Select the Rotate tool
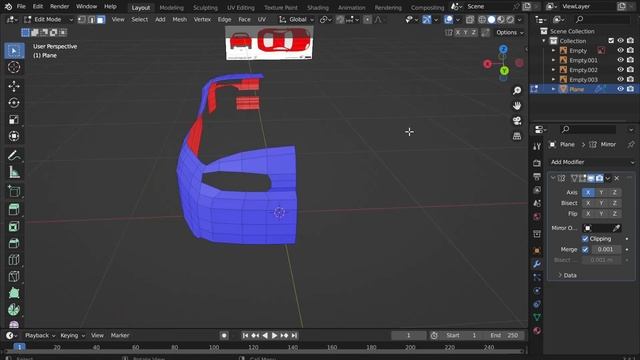This screenshot has width=640, height=360. 14,103
